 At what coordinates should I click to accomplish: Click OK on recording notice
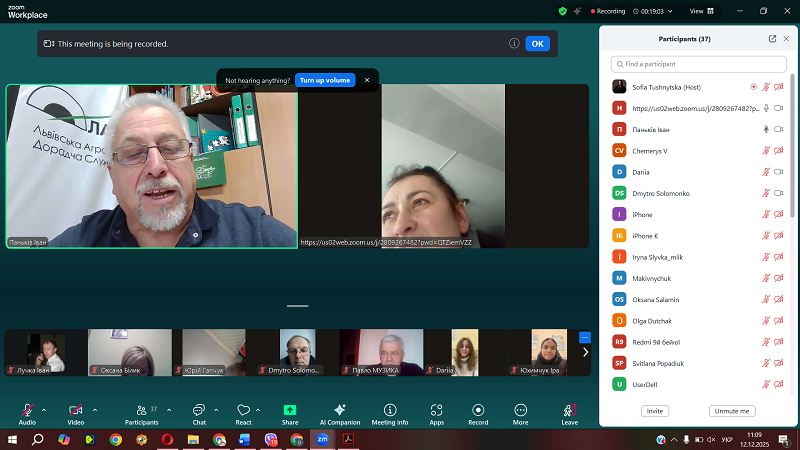coord(537,44)
